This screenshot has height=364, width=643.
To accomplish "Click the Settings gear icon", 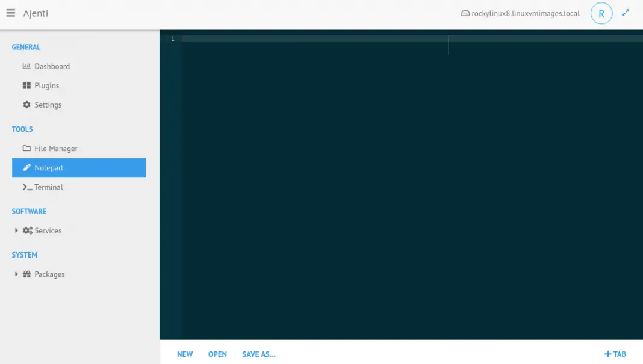I will pos(26,105).
